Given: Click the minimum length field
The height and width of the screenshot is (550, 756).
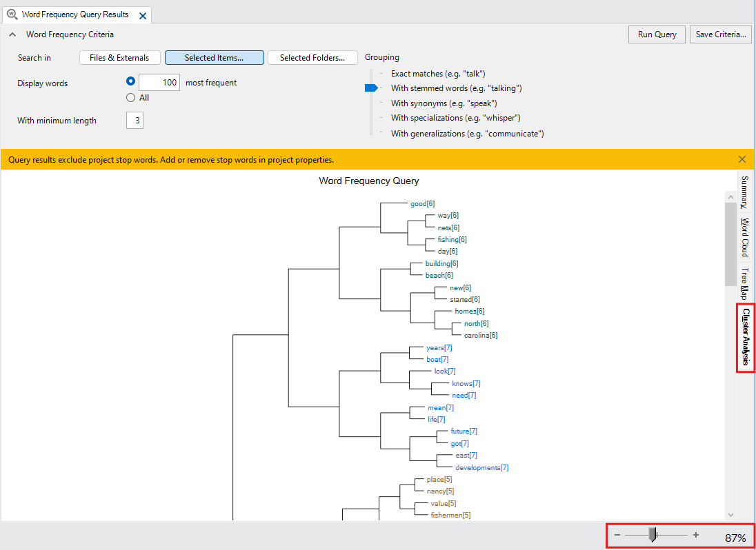Looking at the screenshot, I should point(135,121).
